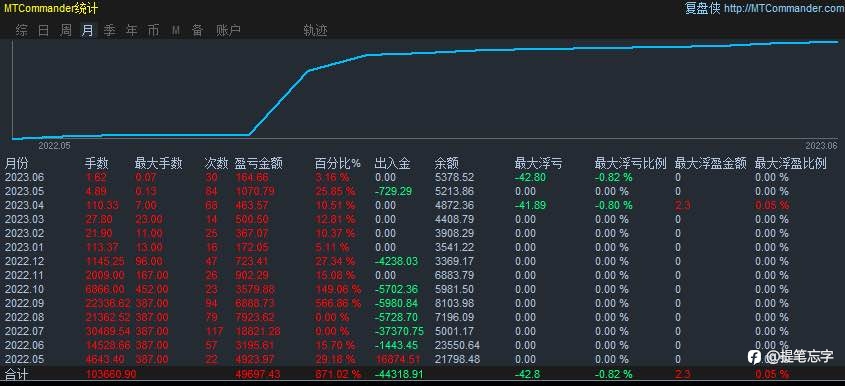Click the 百分比% column header

337,163
